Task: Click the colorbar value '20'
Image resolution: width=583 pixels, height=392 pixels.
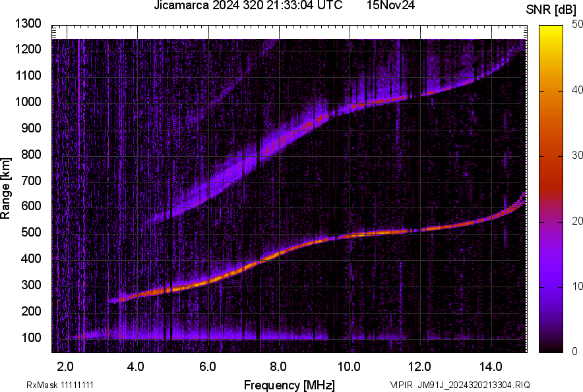Action: pyautogui.click(x=577, y=221)
